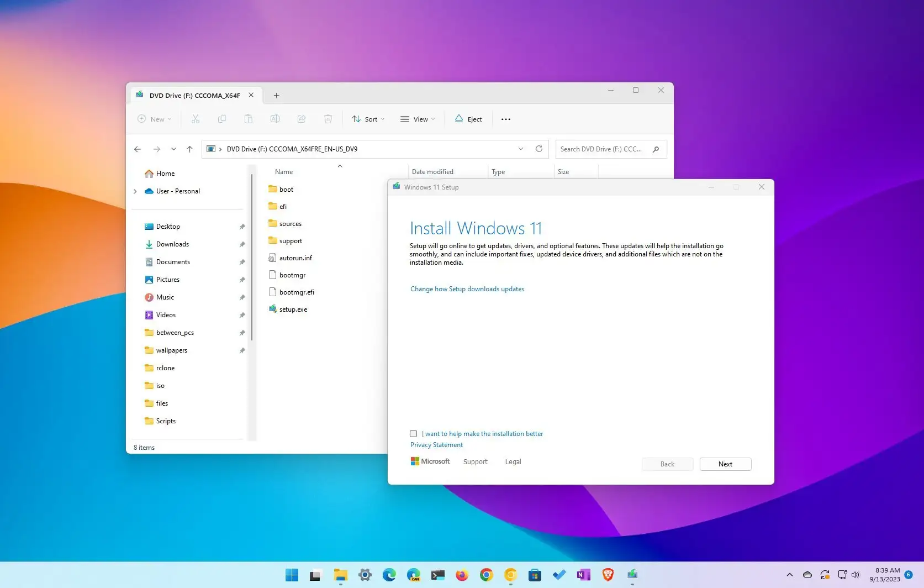The height and width of the screenshot is (588, 924).
Task: Show hidden system tray icons
Action: point(790,575)
